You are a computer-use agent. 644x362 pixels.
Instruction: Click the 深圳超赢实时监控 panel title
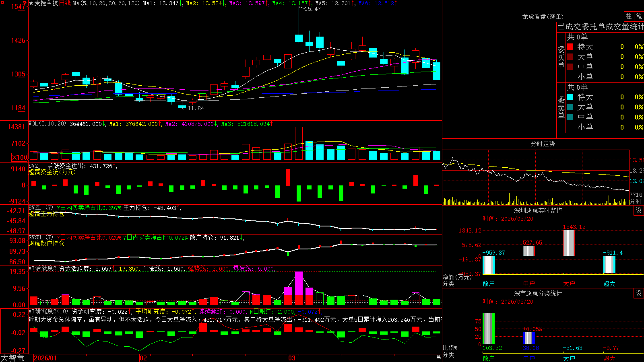(538, 210)
